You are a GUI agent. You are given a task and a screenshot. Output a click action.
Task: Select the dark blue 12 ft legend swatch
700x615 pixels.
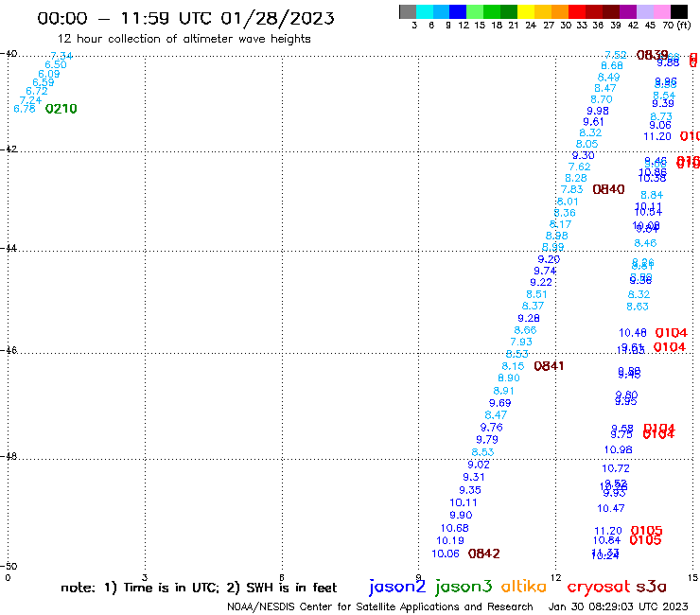pyautogui.click(x=458, y=11)
